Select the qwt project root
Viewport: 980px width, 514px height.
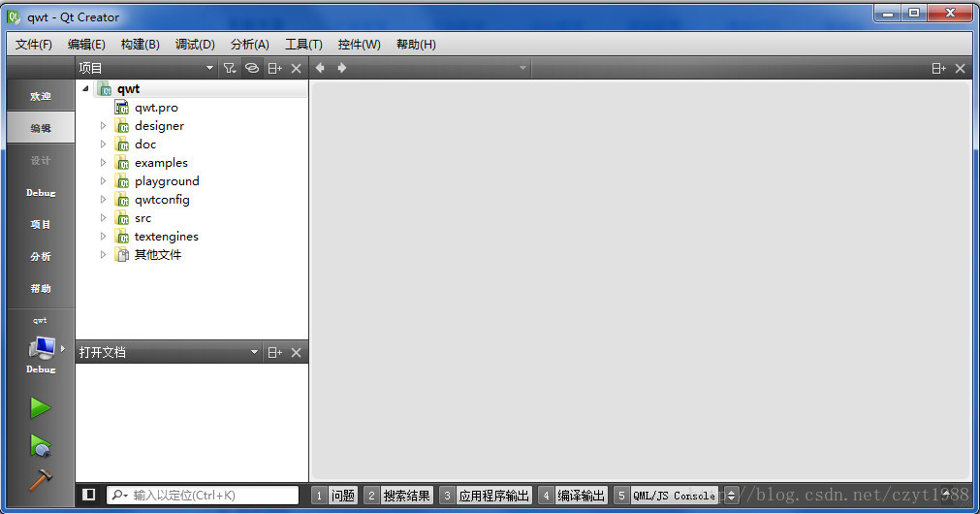[x=128, y=89]
